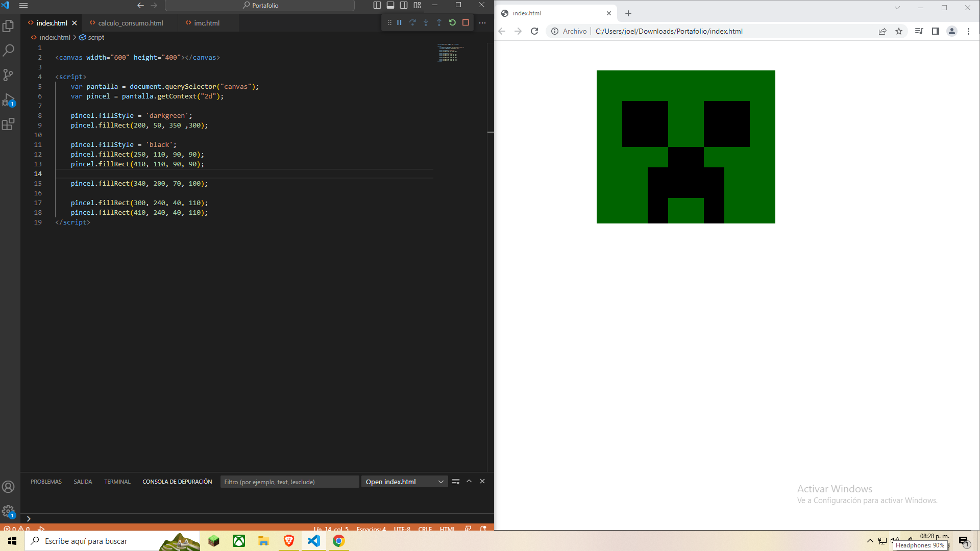The image size is (980, 551).
Task: Open the Accounts menu in activity bar
Action: 9,487
